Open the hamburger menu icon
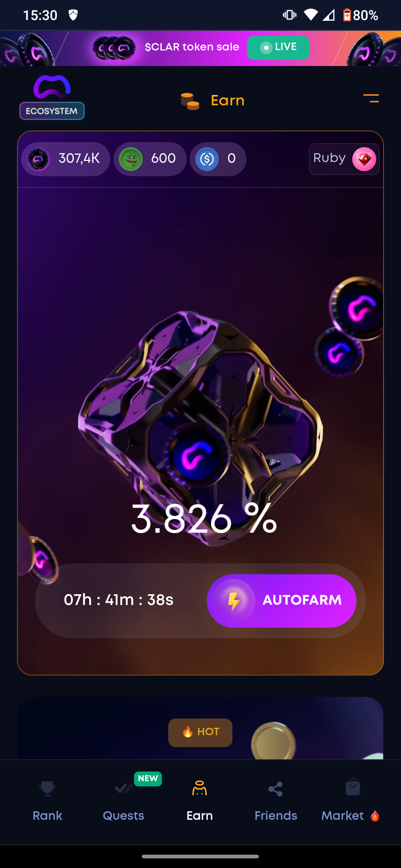401x868 pixels. [x=371, y=98]
